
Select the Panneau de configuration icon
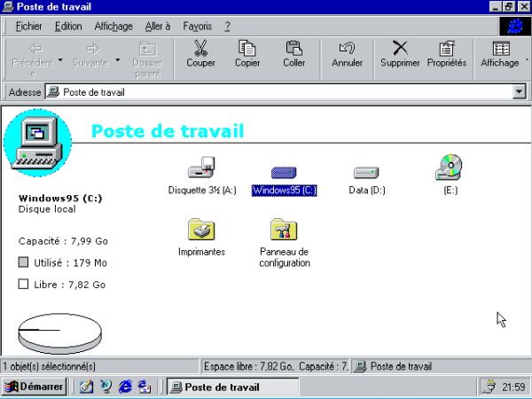click(x=284, y=230)
